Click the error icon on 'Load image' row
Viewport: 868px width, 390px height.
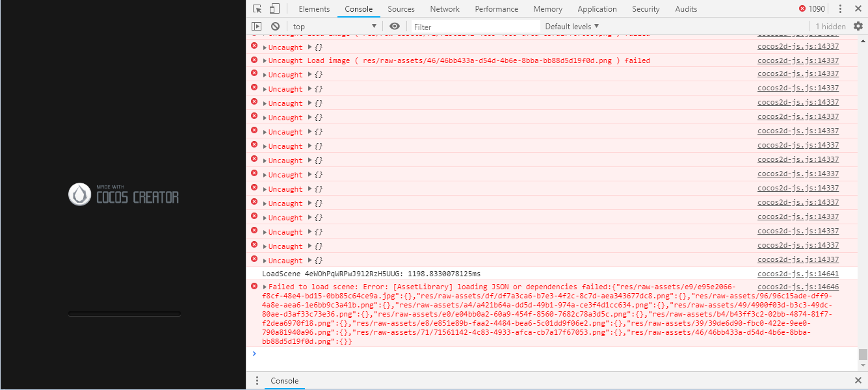254,59
